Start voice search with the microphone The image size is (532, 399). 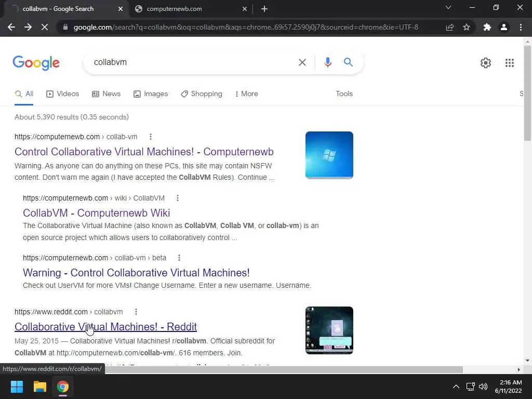(x=327, y=62)
